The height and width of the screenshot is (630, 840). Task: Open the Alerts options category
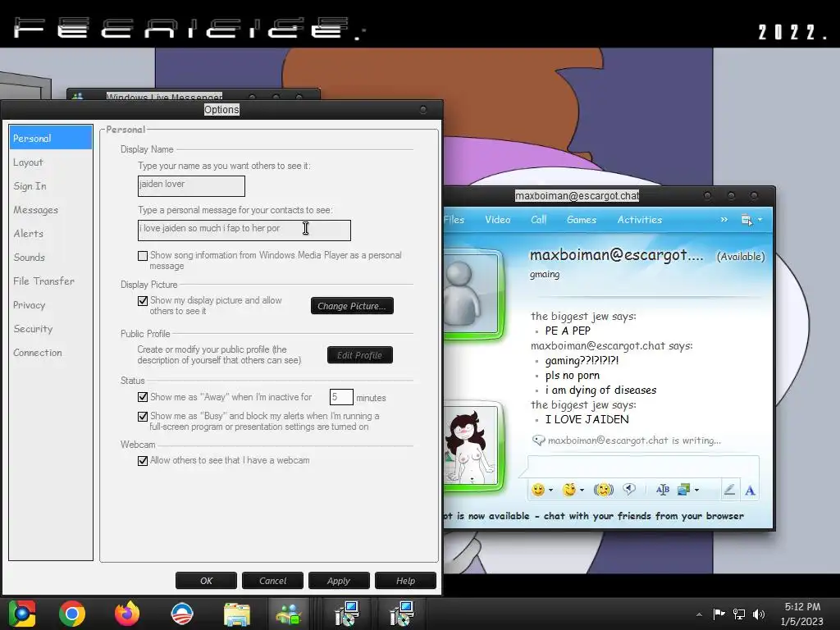point(50,234)
